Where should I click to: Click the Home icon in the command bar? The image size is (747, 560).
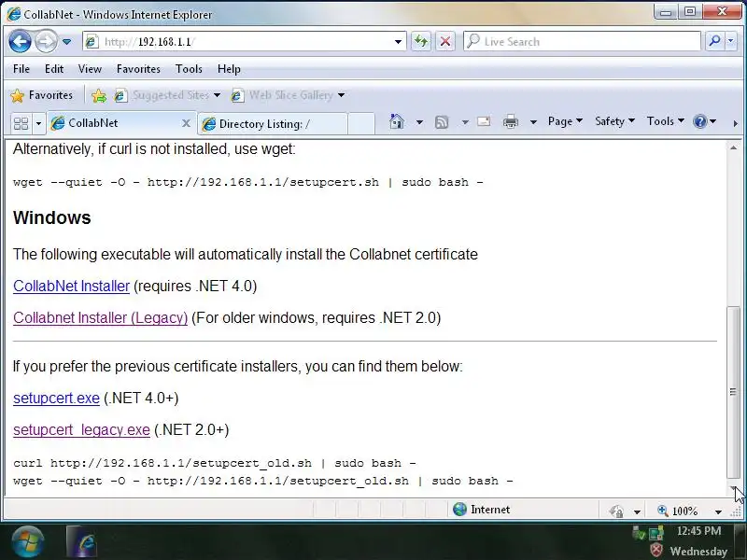(x=396, y=122)
